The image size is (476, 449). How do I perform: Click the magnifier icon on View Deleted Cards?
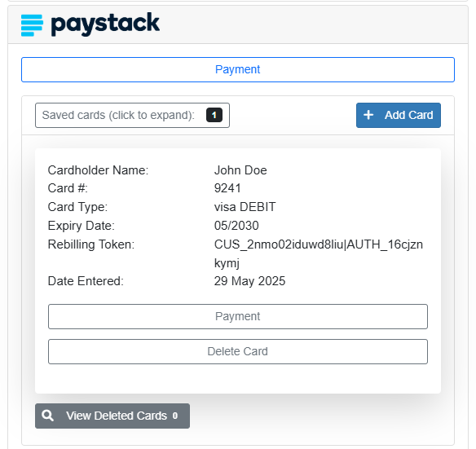(x=47, y=416)
